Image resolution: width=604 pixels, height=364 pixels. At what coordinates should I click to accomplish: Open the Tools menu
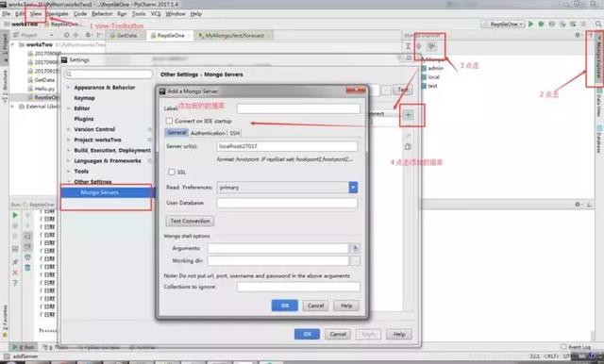(139, 14)
